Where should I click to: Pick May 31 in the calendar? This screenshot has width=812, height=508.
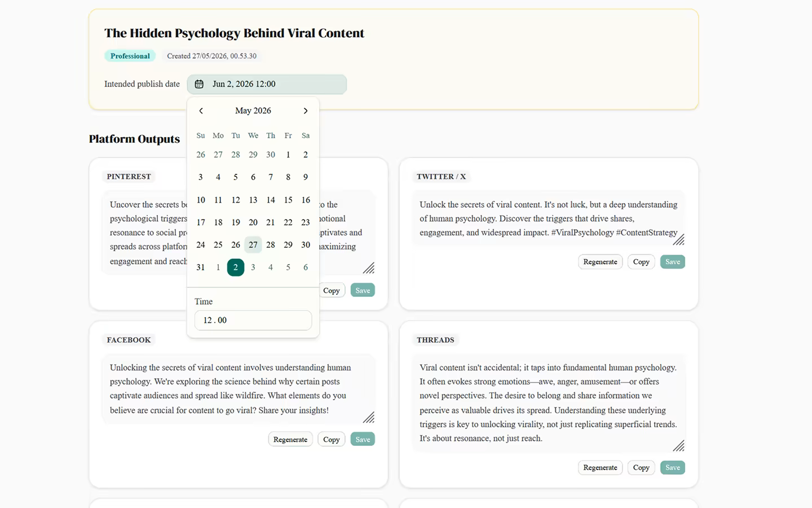(201, 268)
